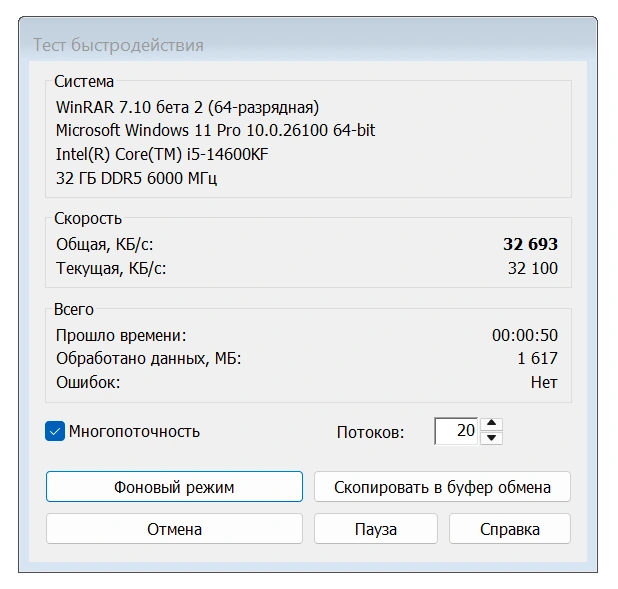The width and height of the screenshot is (618, 589).
Task: Click the current speed value 32 100
Action: coord(533,268)
